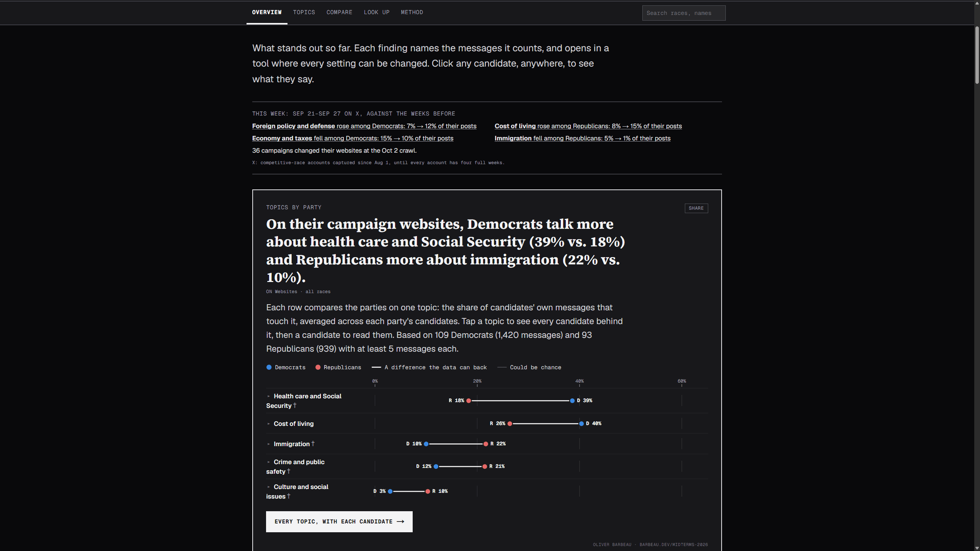Image resolution: width=980 pixels, height=551 pixels.
Task: Open Every topic, with each candidate button
Action: (x=339, y=522)
